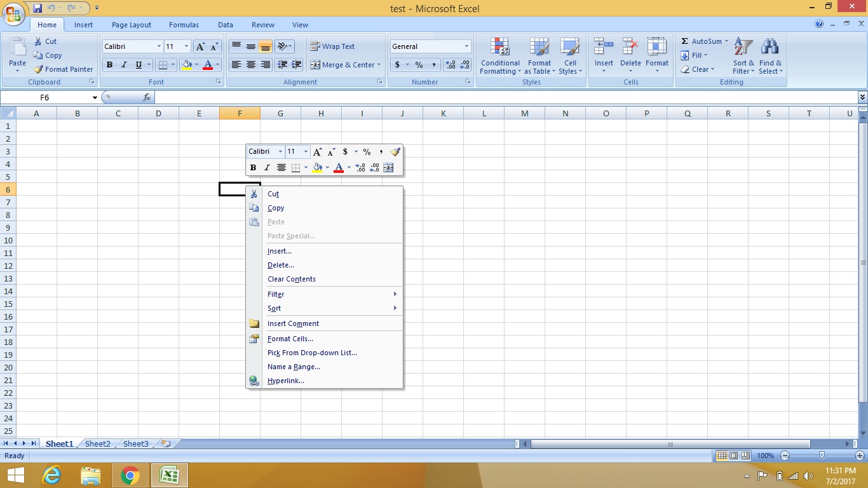Switch to Sheet2
868x488 pixels.
(x=97, y=444)
